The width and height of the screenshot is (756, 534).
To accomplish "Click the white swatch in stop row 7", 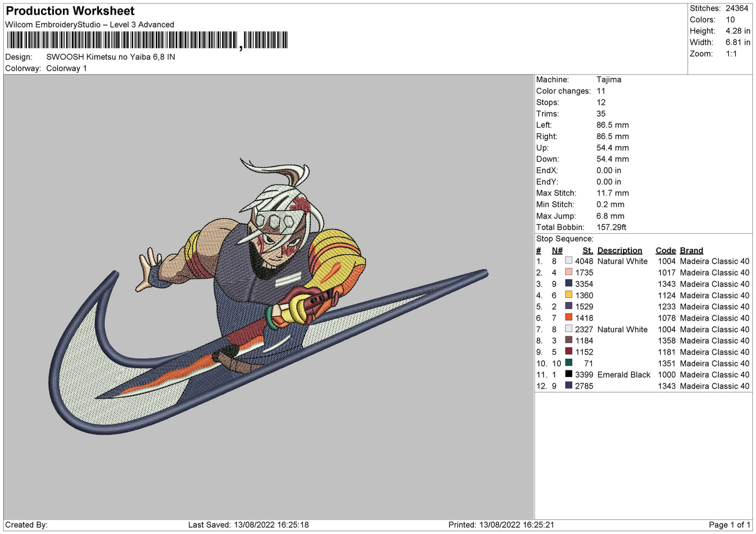I will 569,329.
